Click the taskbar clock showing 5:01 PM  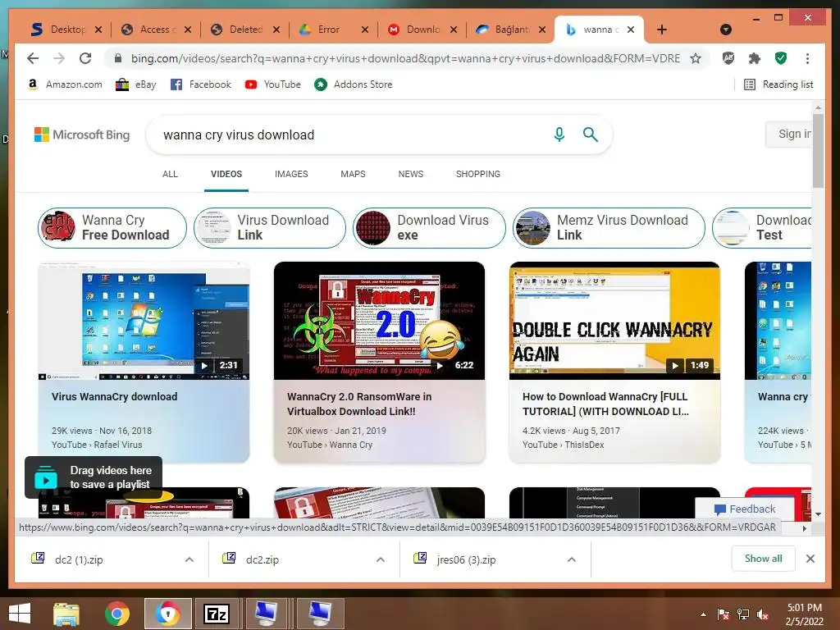click(804, 614)
